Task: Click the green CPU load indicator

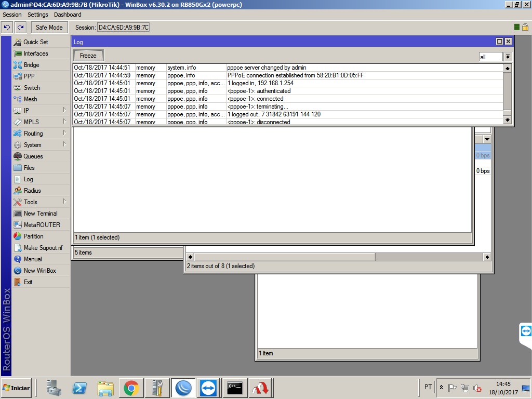Action: [517, 27]
